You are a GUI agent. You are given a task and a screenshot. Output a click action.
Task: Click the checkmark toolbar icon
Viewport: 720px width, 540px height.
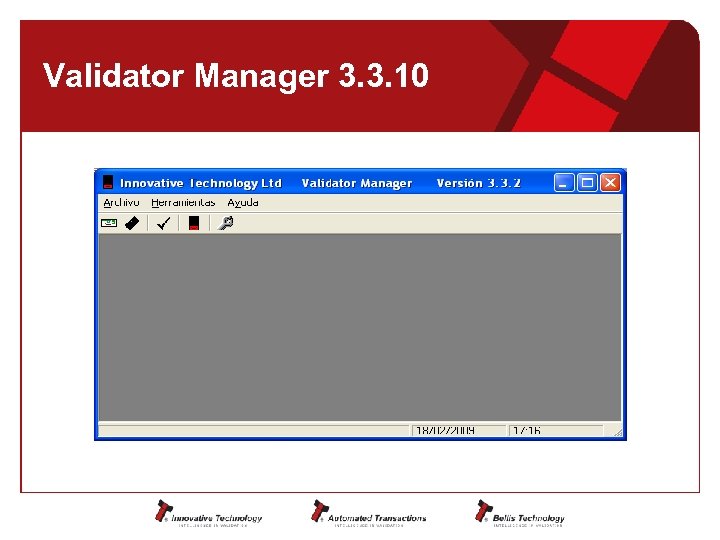point(163,223)
